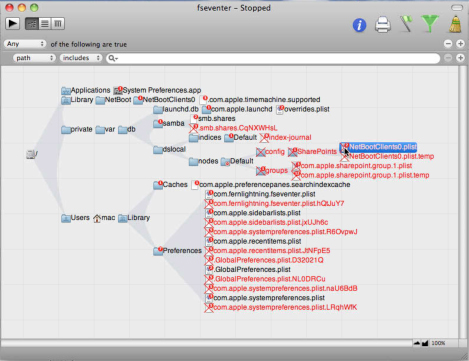Add a filter row in path row
Image resolution: width=469 pixels, height=361 pixels.
[460, 58]
